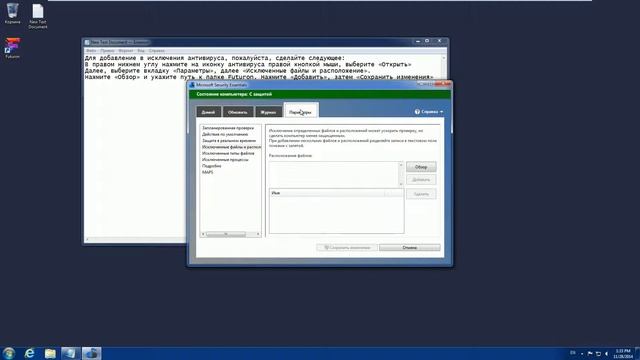
Task: Open the Корзина recycle bin desktop icon
Action: pyautogui.click(x=12, y=13)
